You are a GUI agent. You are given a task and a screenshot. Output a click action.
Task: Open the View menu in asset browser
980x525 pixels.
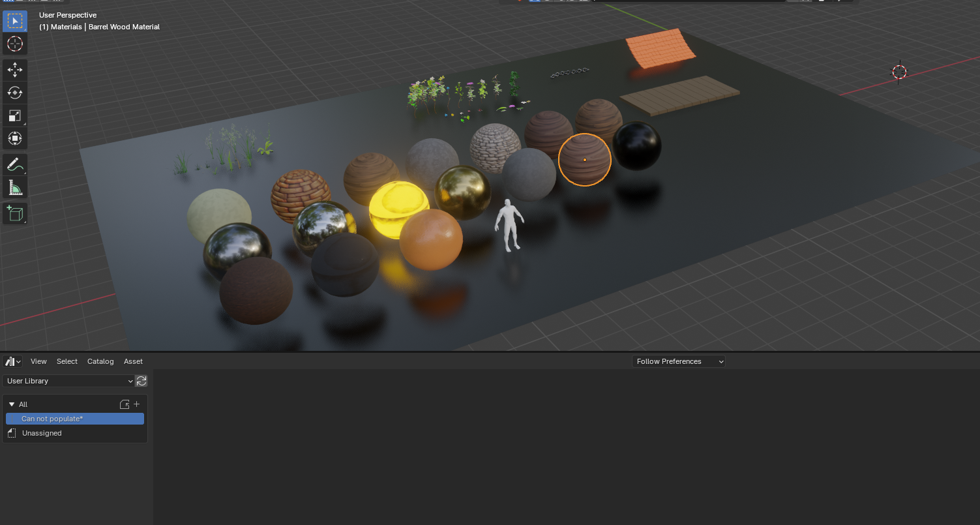pos(38,361)
